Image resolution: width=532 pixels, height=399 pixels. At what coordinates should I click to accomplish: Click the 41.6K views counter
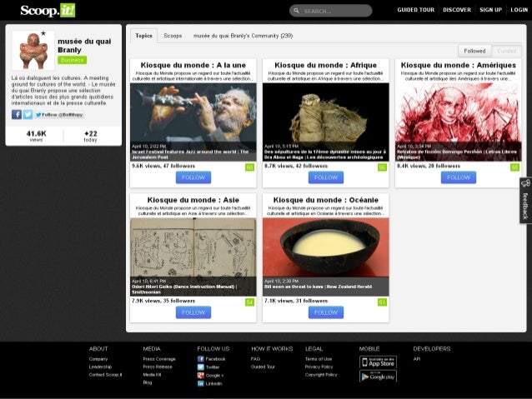tap(36, 136)
